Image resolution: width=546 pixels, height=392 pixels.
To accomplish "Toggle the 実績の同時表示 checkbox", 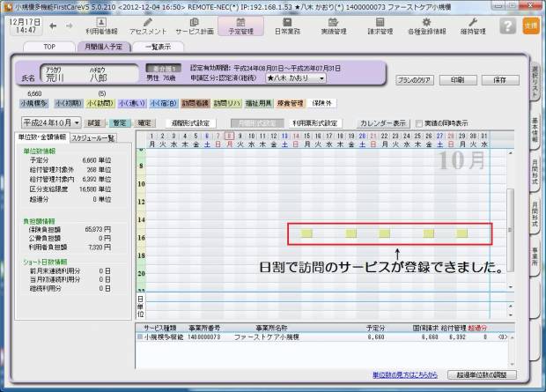I will pos(421,123).
